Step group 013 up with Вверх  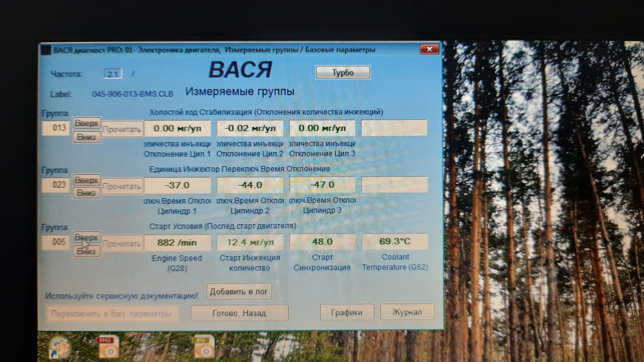point(87,123)
